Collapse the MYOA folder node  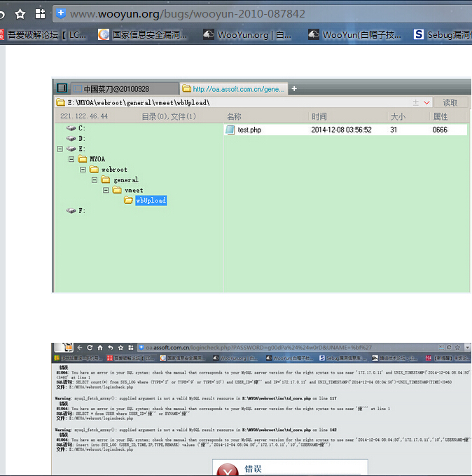tap(71, 159)
